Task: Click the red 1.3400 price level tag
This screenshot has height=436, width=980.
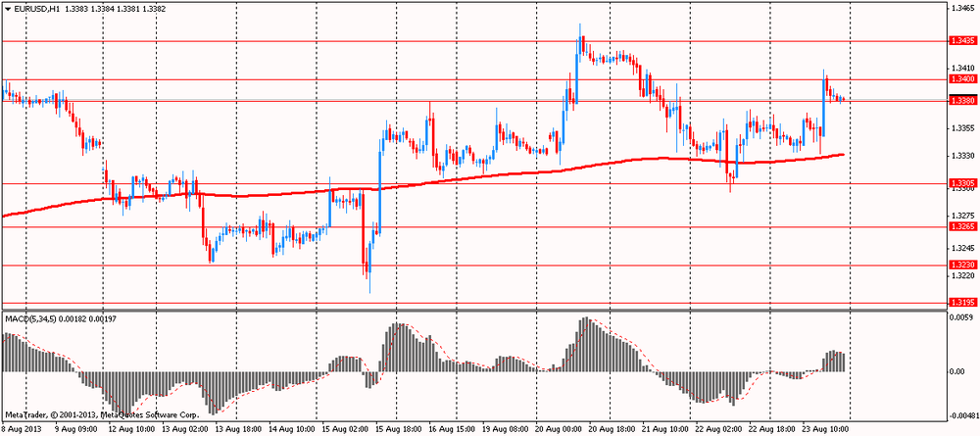Action: 962,79
